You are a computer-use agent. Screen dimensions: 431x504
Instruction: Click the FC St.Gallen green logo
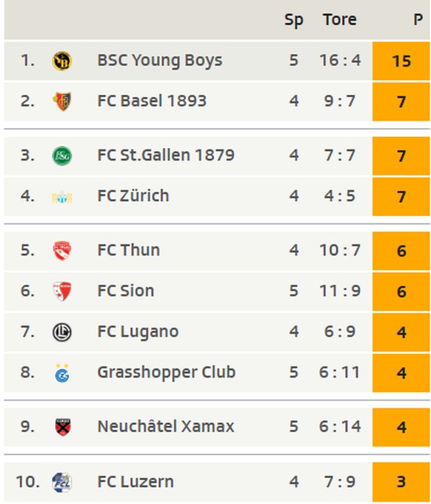click(x=61, y=155)
